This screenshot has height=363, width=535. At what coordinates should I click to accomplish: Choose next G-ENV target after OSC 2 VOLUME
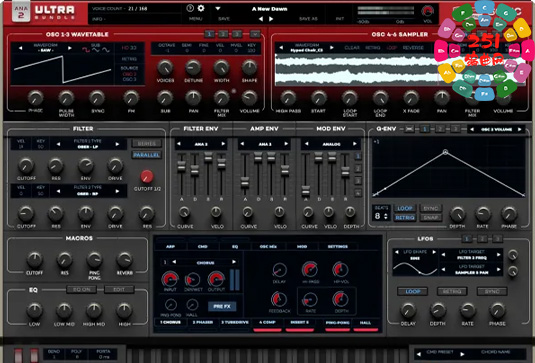click(x=520, y=129)
